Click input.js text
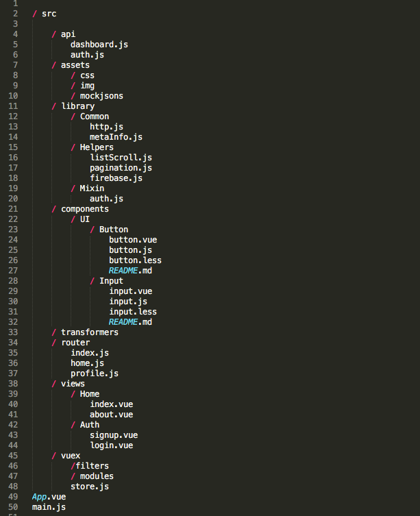The image size is (420, 516). [x=128, y=302]
